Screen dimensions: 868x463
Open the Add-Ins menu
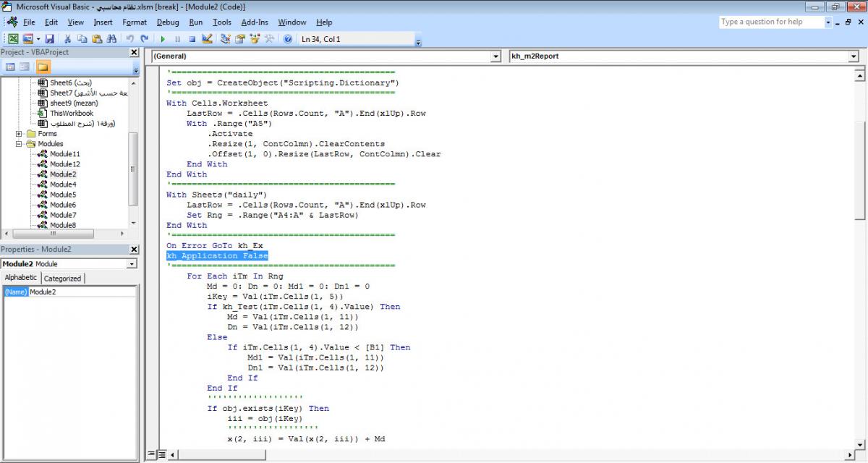point(255,22)
